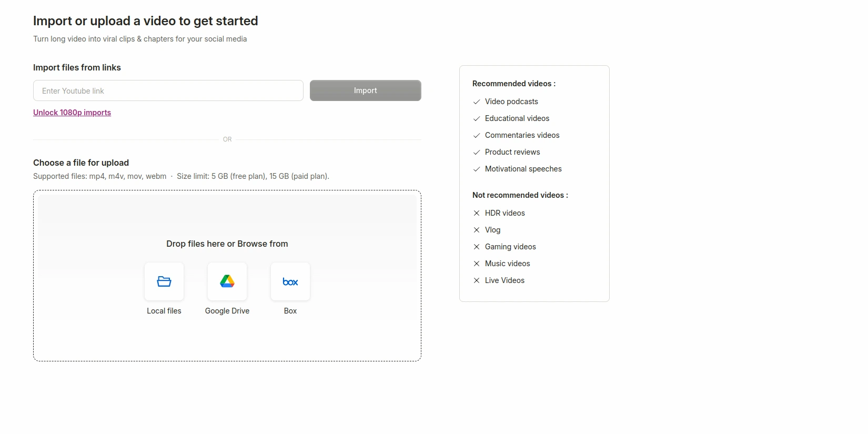Click the checkmark beside Commentaries videos
868x434 pixels.
tap(477, 136)
